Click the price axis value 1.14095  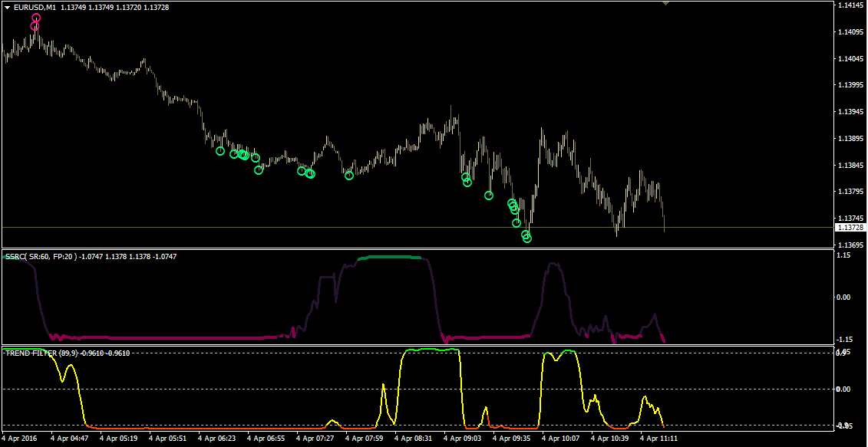pos(850,31)
